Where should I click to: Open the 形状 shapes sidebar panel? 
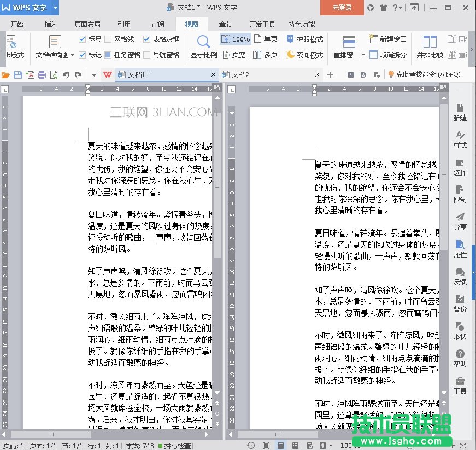coord(460,331)
